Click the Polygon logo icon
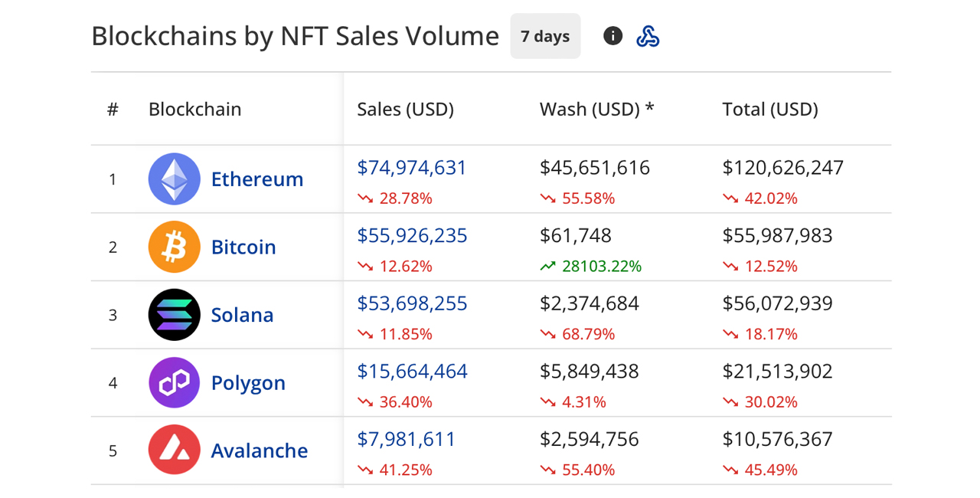980x498 pixels. click(x=174, y=382)
